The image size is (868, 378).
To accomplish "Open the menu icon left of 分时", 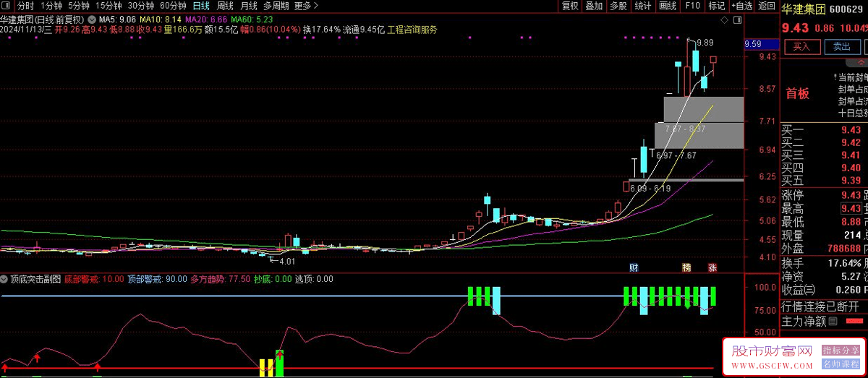I will [x=7, y=6].
